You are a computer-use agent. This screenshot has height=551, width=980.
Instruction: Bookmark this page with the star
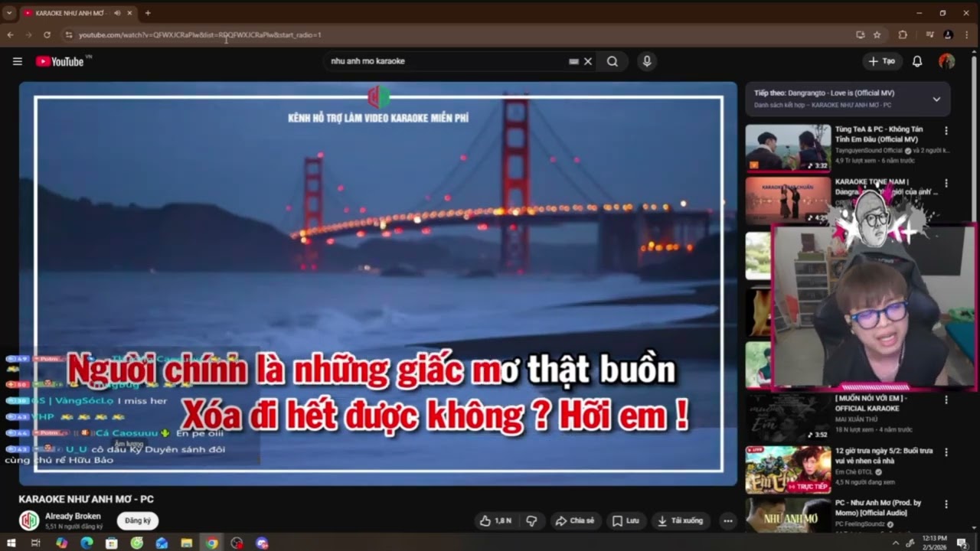pyautogui.click(x=877, y=34)
